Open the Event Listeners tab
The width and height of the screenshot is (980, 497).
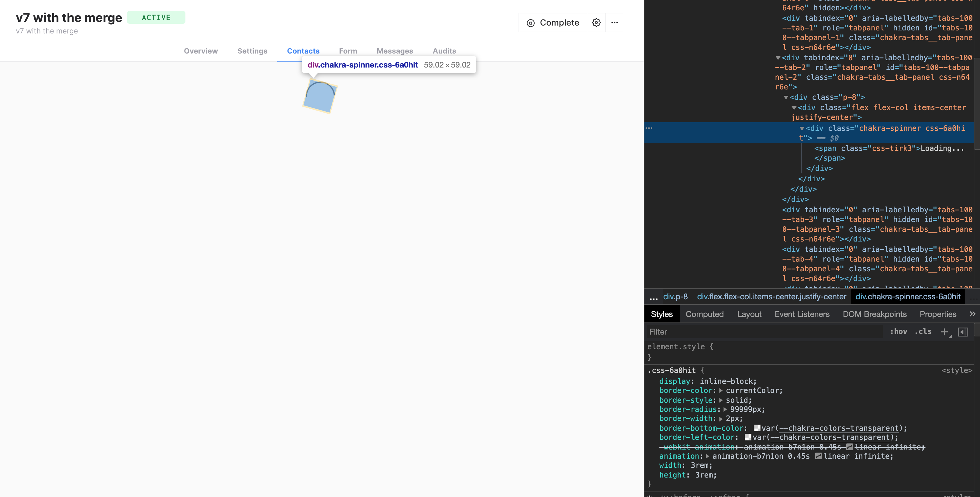tap(802, 314)
